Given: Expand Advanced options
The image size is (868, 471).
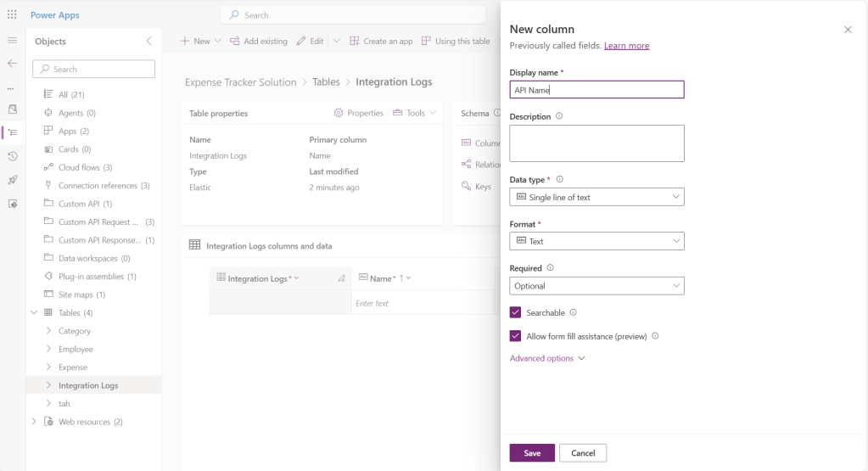Looking at the screenshot, I should (x=547, y=358).
